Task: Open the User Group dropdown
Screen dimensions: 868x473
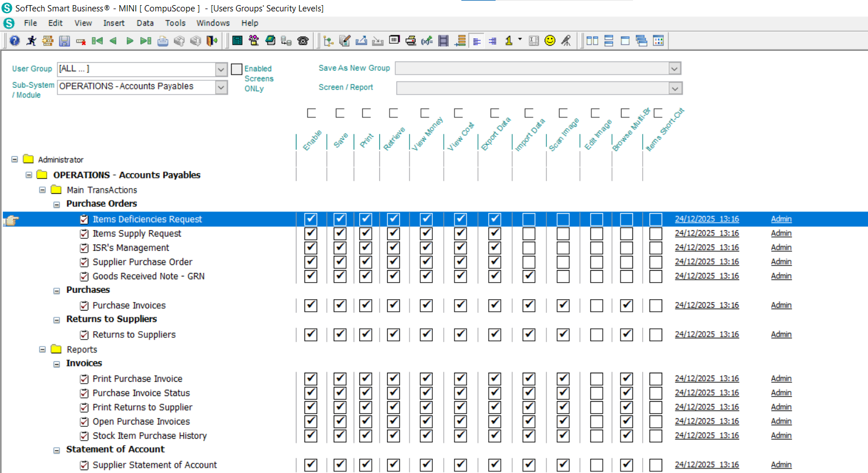Action: click(x=221, y=70)
